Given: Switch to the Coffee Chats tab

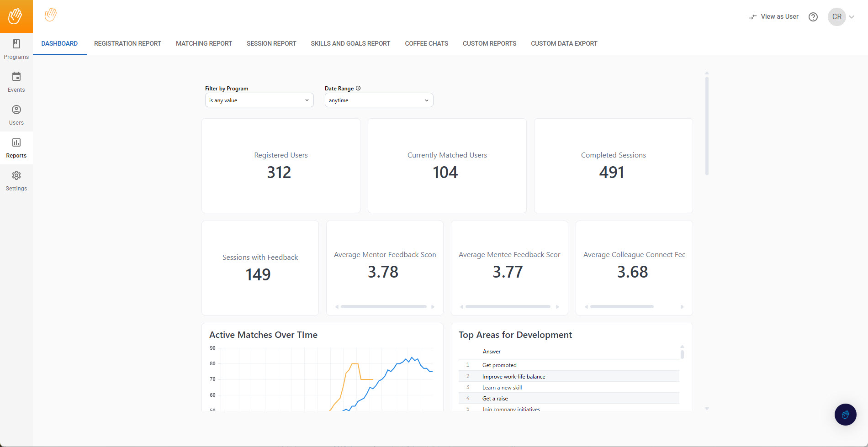Looking at the screenshot, I should pos(426,43).
